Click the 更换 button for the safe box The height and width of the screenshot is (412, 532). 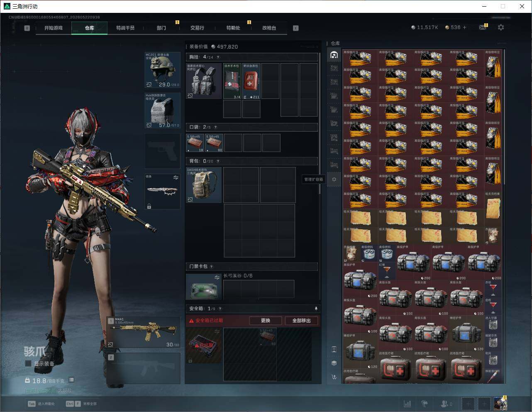point(266,321)
